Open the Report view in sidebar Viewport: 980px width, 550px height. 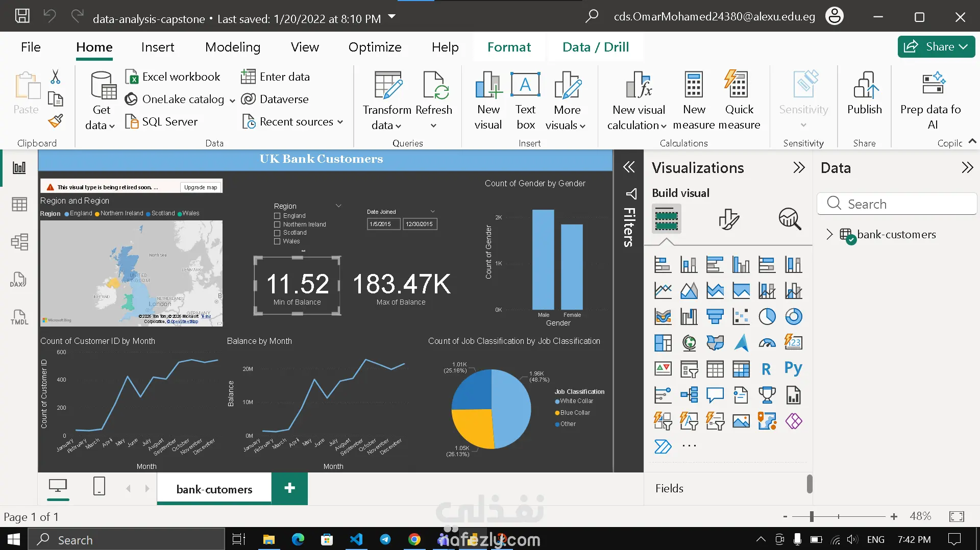[x=19, y=168]
